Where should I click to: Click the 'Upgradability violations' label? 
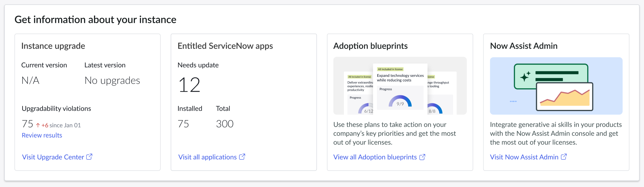[x=56, y=109]
